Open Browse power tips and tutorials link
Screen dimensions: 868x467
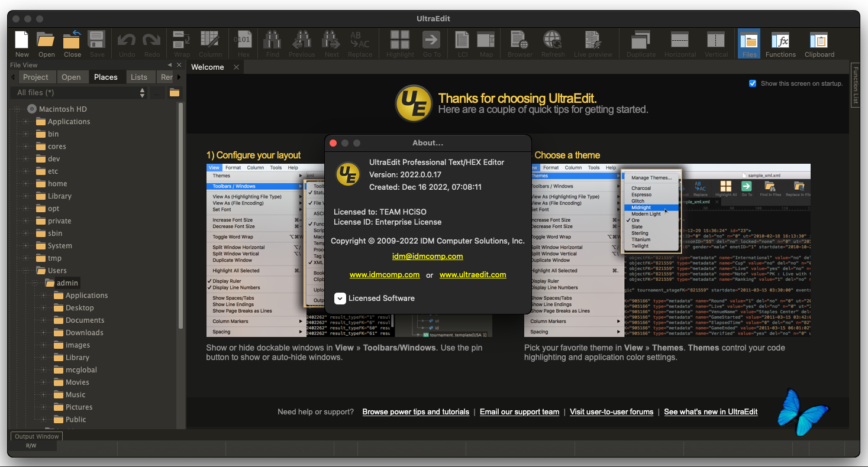(416, 412)
